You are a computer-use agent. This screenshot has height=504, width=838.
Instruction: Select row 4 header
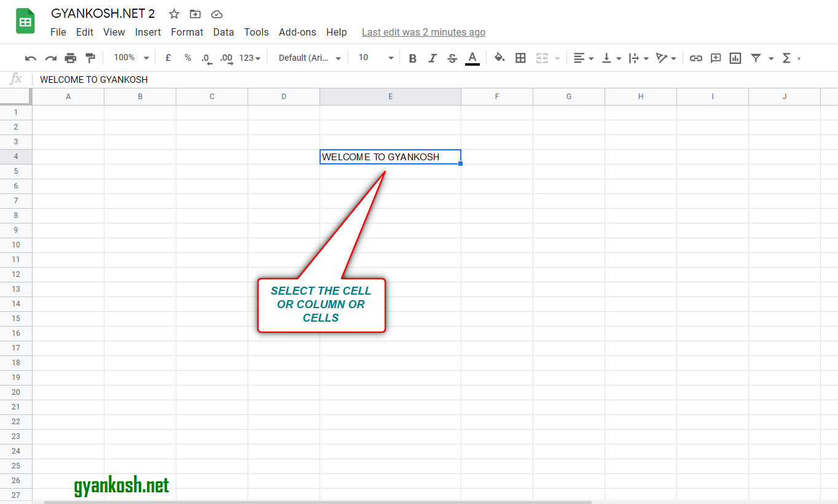16,157
